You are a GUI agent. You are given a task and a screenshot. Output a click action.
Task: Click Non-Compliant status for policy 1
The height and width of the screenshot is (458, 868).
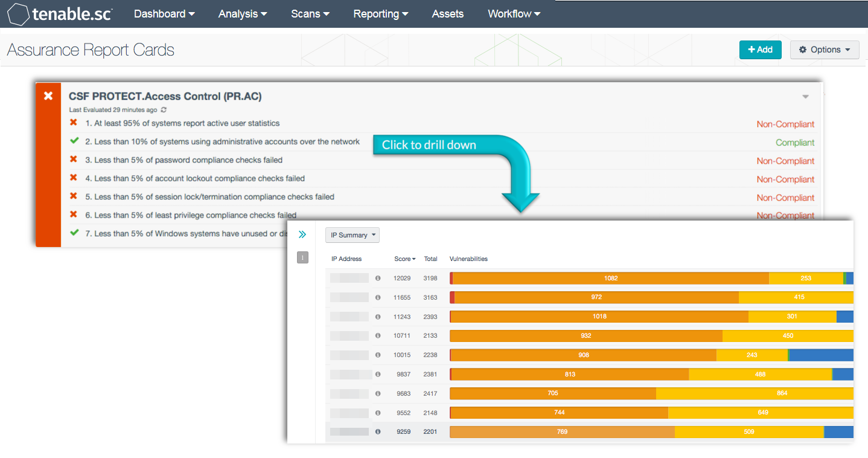785,124
